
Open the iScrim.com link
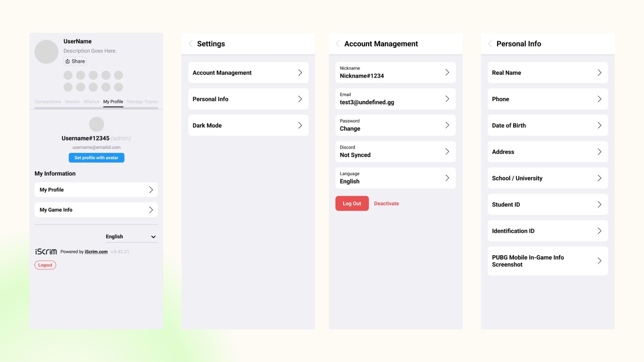tap(96, 252)
